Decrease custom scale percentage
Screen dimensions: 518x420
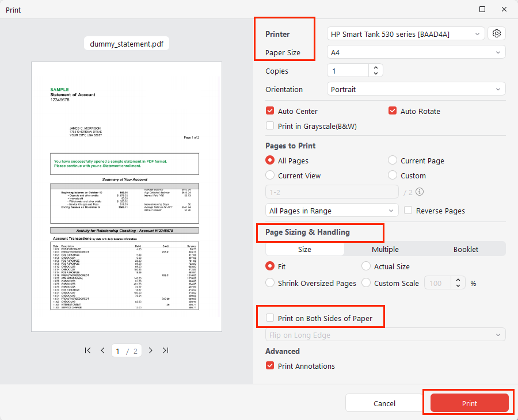point(458,286)
